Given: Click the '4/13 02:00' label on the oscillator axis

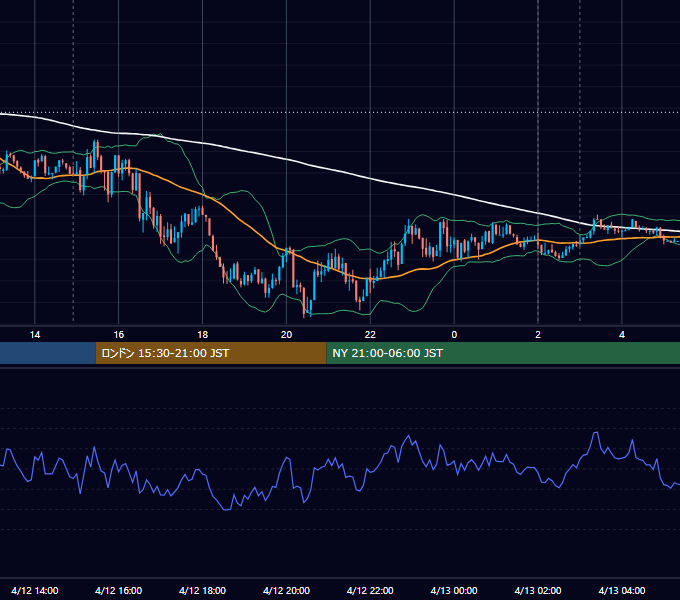Looking at the screenshot, I should pyautogui.click(x=538, y=590).
